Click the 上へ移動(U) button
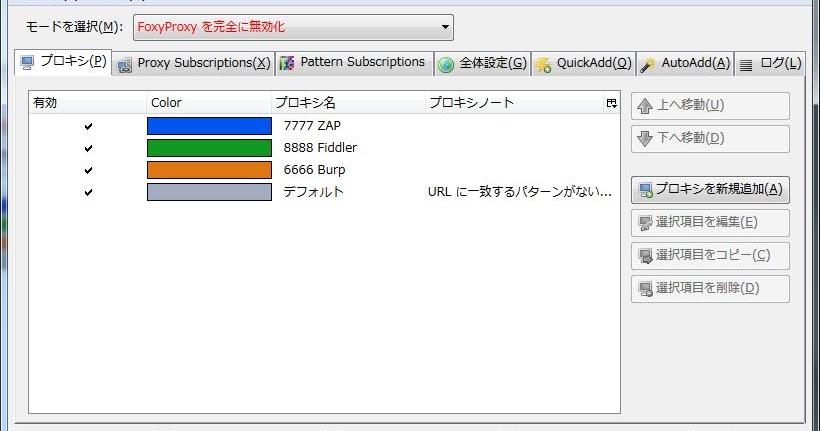820x431 pixels. click(x=710, y=106)
